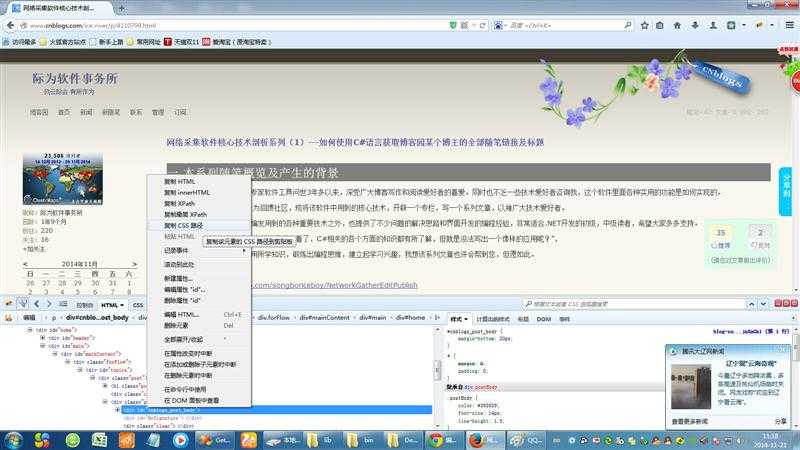Focus the Firefox URL address bar
The image size is (800, 450).
239,25
